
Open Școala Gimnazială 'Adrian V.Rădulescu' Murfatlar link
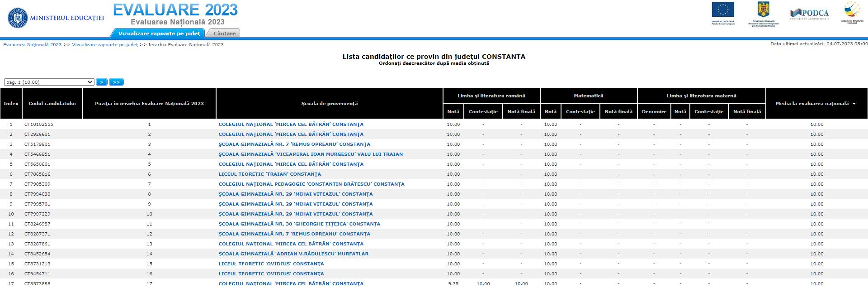(x=293, y=254)
